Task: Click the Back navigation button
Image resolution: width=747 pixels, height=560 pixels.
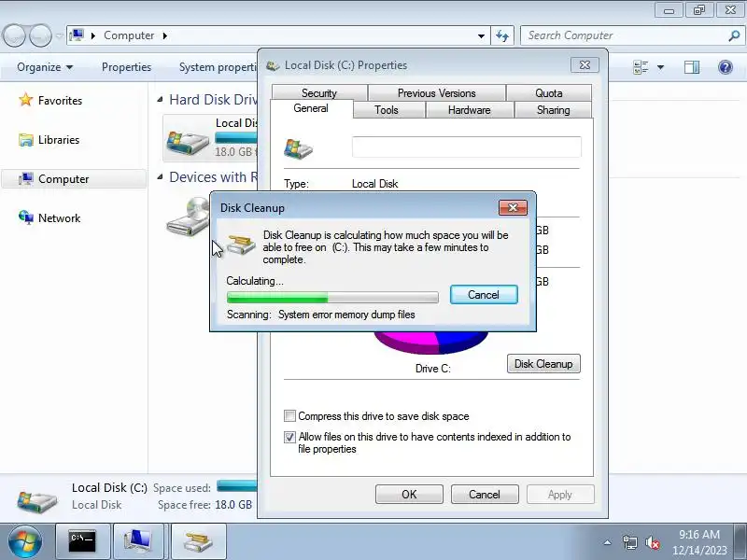Action: 14,35
